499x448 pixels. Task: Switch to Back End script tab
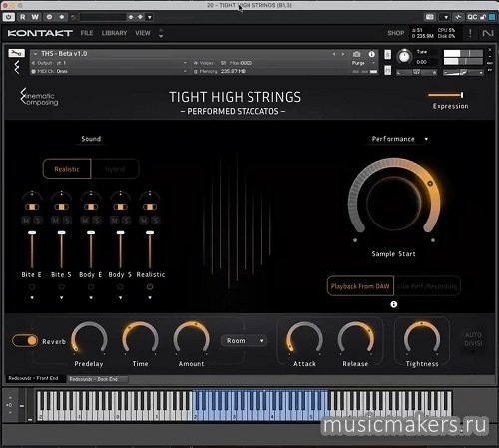[97, 379]
